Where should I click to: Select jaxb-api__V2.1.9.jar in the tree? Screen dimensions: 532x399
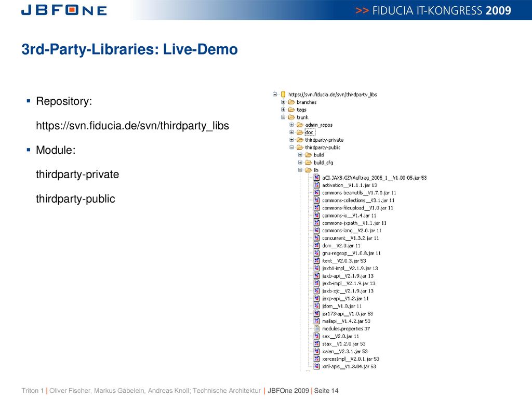[348, 276]
